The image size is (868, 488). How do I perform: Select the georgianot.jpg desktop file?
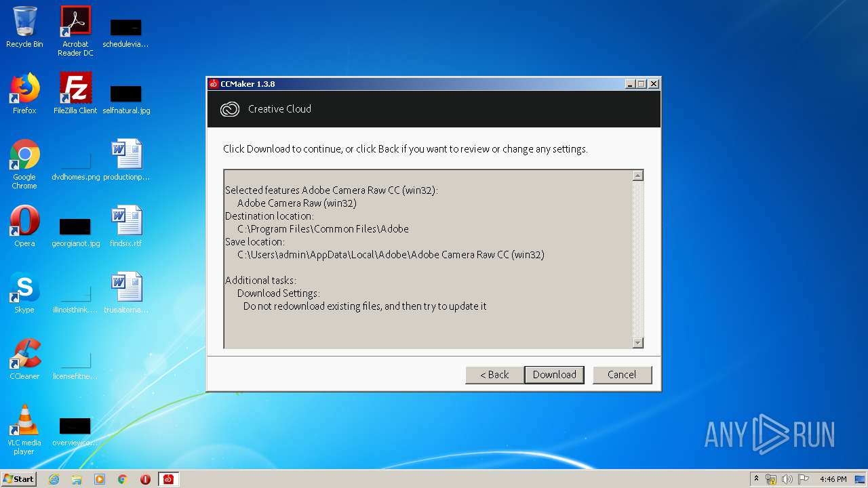75,232
